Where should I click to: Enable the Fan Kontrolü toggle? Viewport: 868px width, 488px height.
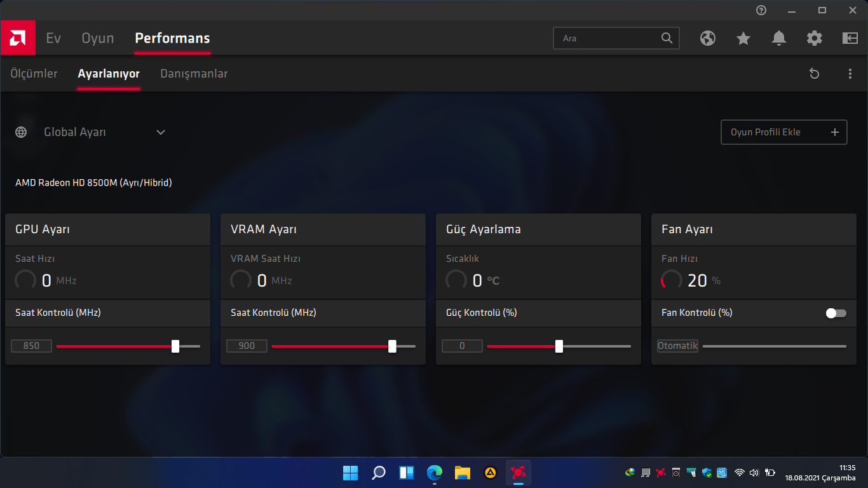click(x=836, y=313)
